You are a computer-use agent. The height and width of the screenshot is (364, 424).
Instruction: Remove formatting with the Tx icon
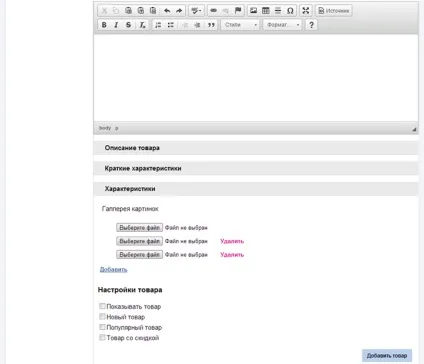coord(142,25)
